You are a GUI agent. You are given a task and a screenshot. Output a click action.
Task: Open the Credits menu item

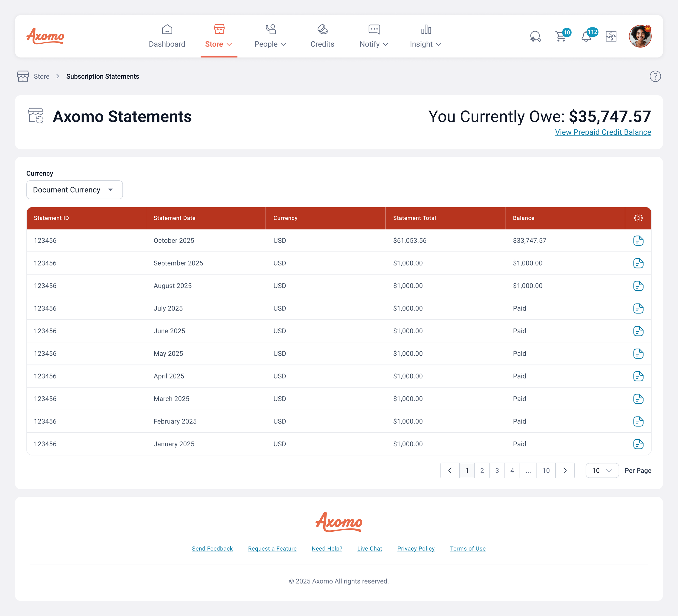pyautogui.click(x=322, y=37)
